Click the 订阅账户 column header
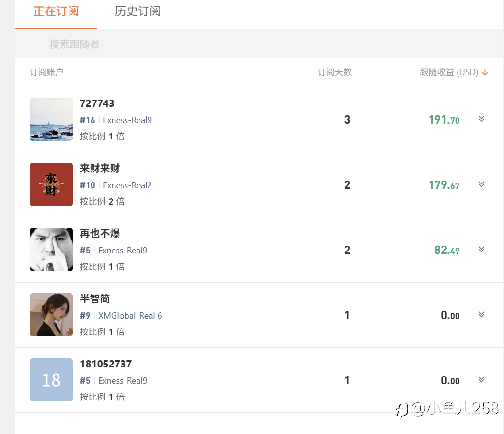 point(46,72)
